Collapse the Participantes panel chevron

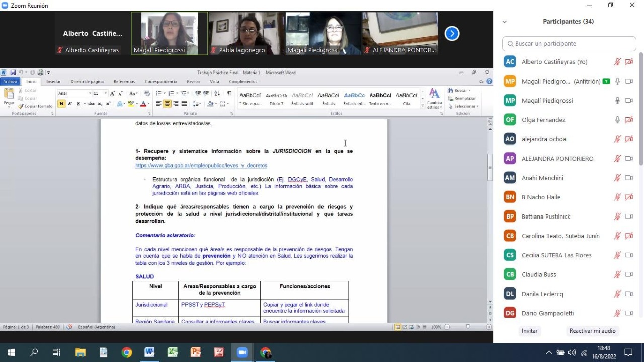pyautogui.click(x=505, y=22)
